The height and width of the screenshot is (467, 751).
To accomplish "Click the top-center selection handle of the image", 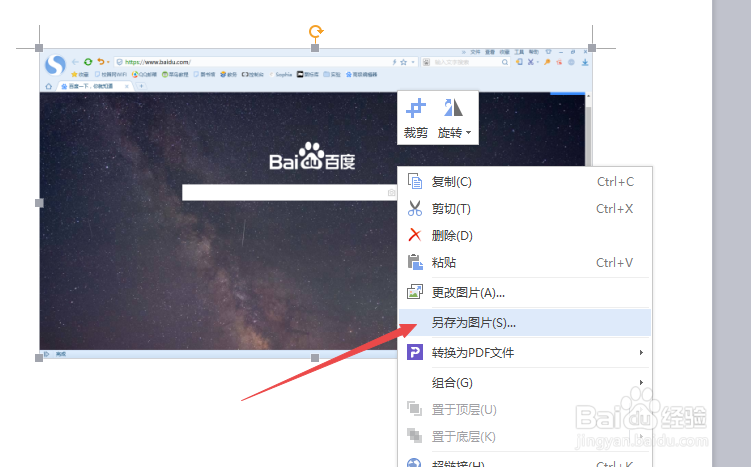I will pos(315,48).
